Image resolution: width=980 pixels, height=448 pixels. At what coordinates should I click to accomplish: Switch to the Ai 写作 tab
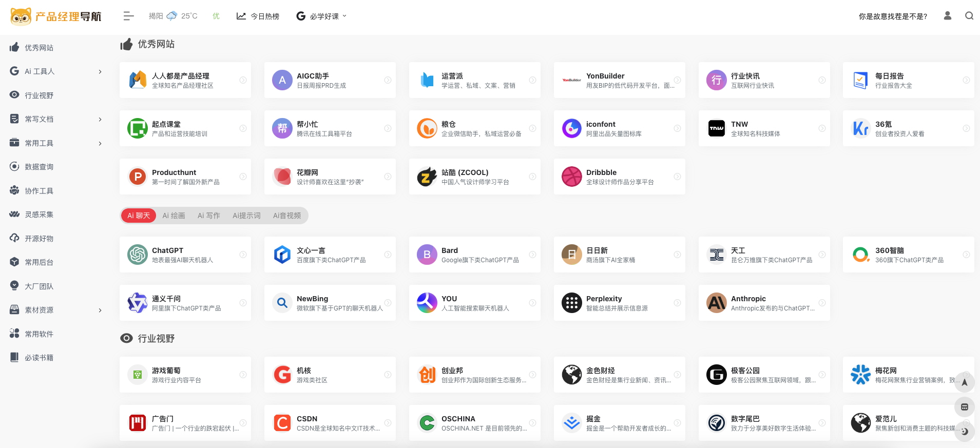208,216
